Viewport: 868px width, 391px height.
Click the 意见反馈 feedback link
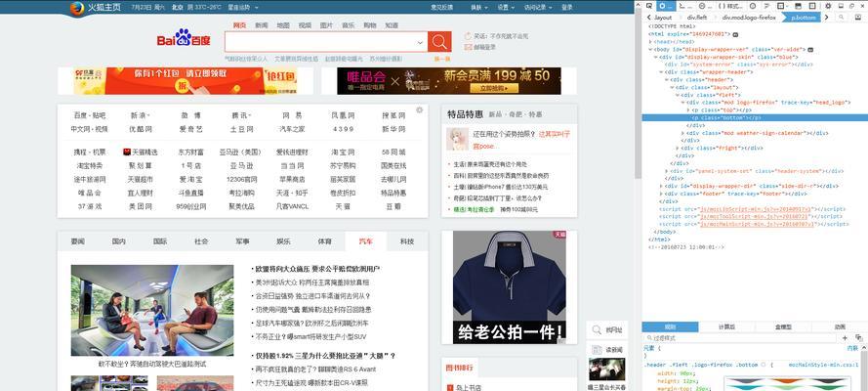coord(441,7)
